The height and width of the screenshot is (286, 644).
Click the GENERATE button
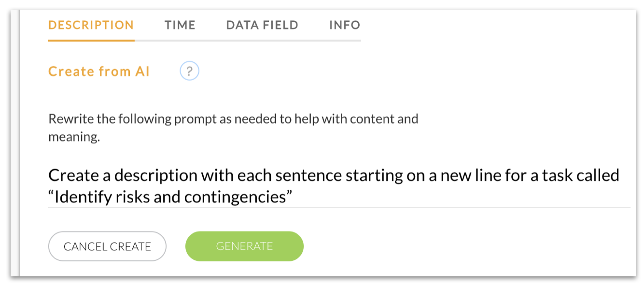pos(244,246)
